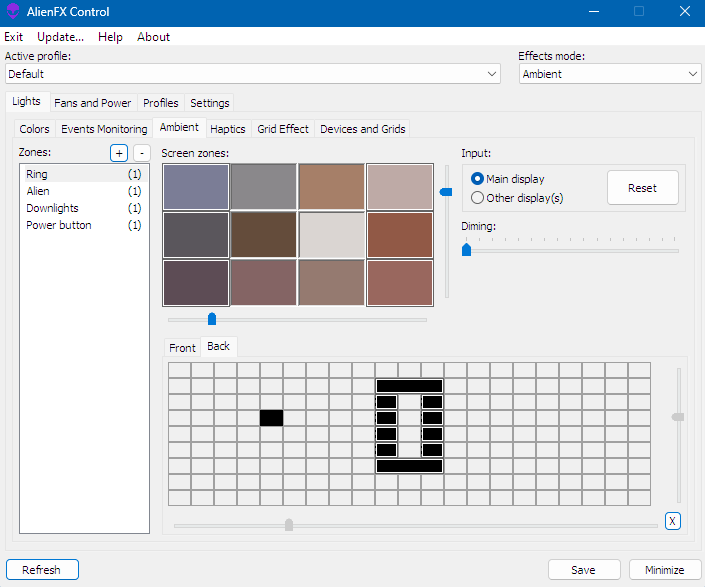
Task: Remove zone with the minus button
Action: point(142,153)
